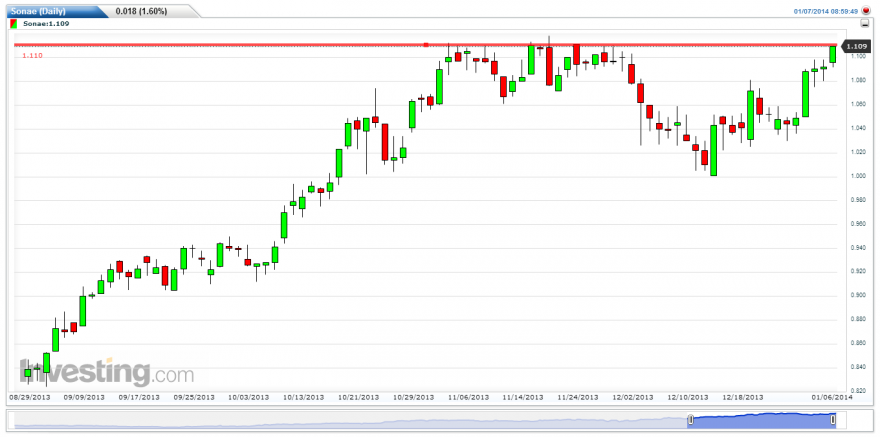
Task: Click the 0.960 price axis label
Action: point(859,224)
